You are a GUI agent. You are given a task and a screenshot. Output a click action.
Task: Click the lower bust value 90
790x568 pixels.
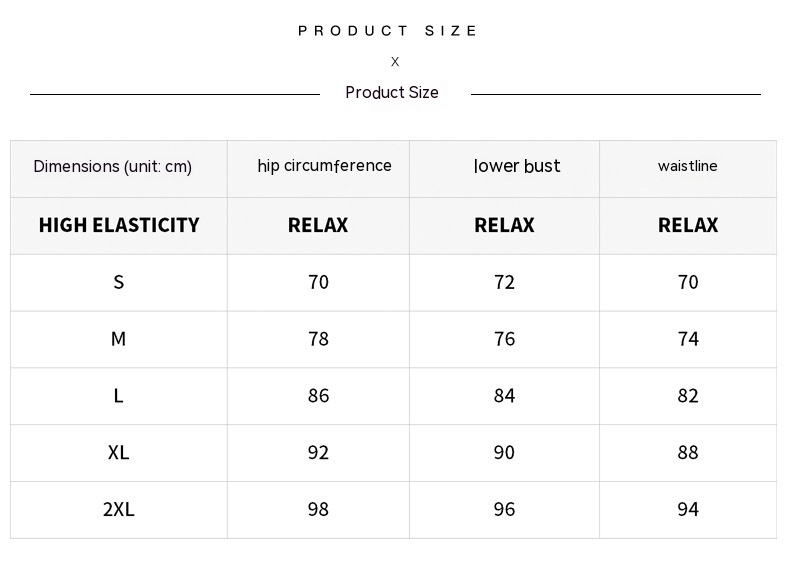504,453
